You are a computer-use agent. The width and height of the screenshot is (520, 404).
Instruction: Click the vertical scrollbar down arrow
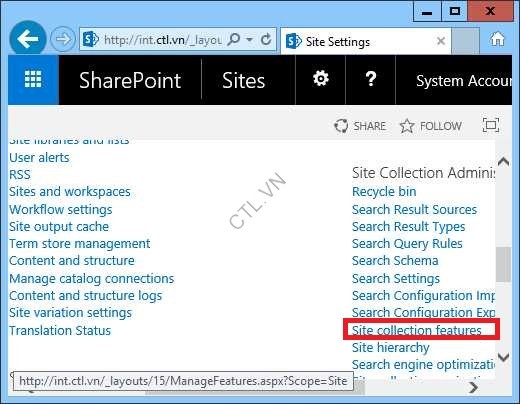coord(503,357)
